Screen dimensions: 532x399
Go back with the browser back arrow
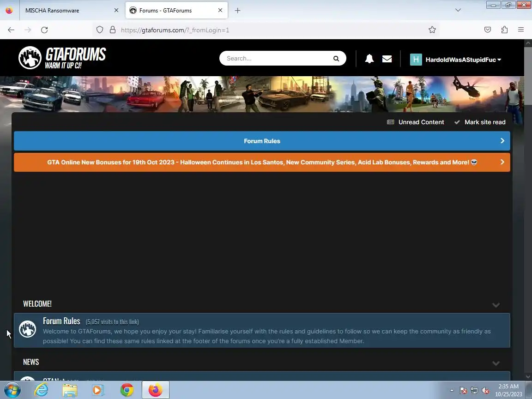[11, 30]
